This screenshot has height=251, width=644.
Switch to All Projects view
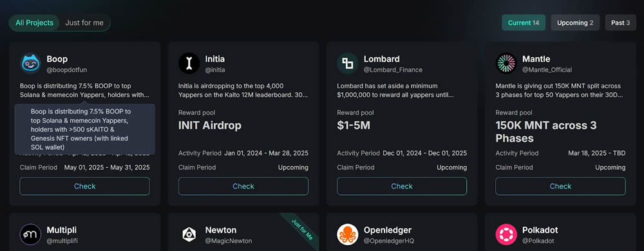click(x=35, y=23)
